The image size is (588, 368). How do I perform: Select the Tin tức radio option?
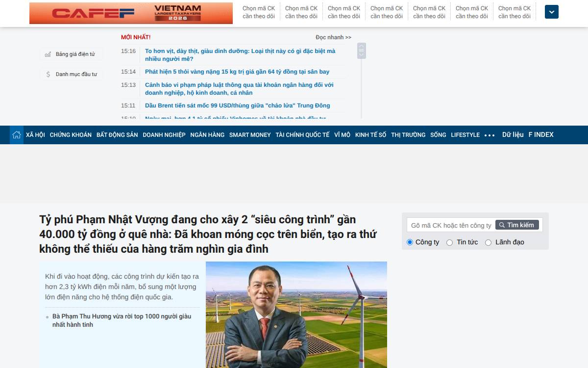[449, 242]
